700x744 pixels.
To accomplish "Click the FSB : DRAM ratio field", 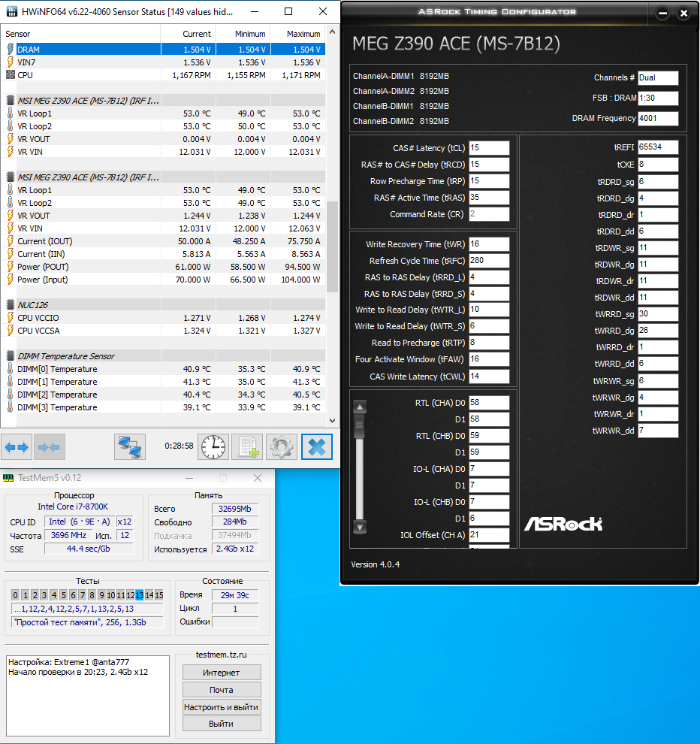I will pos(658,98).
